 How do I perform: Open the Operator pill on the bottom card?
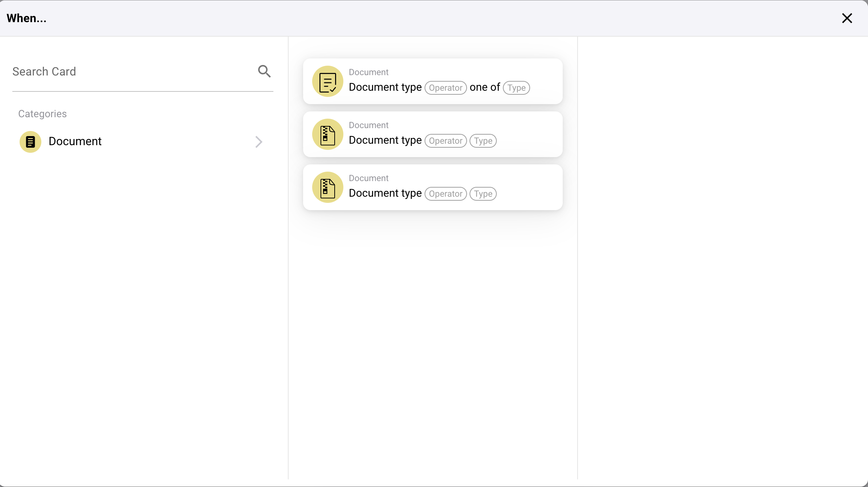point(445,194)
